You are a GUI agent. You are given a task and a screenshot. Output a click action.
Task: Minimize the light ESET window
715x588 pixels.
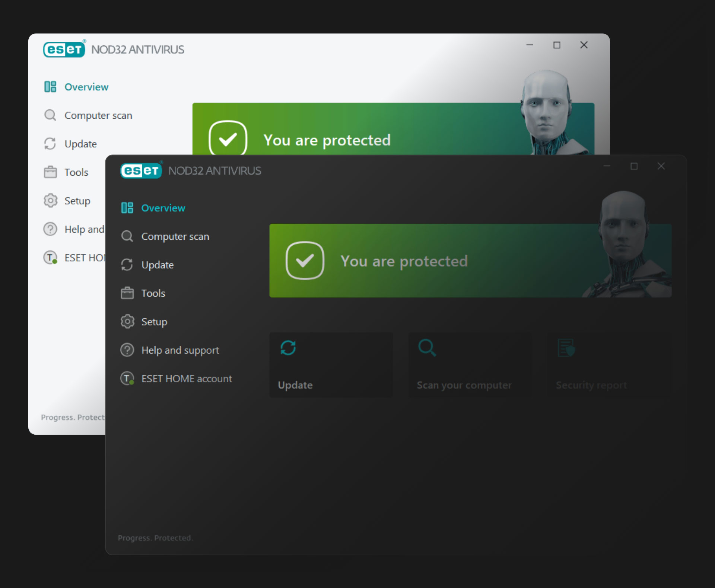coord(530,45)
